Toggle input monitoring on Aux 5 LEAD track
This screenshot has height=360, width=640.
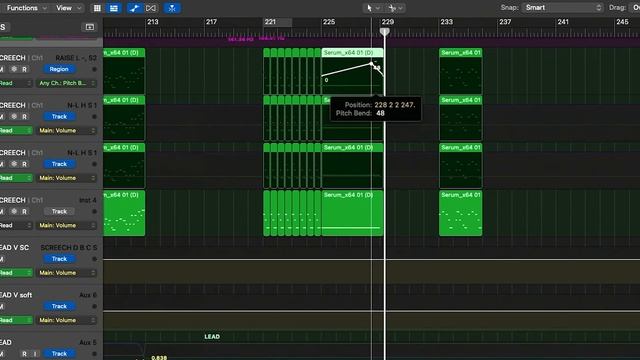pyautogui.click(x=35, y=354)
